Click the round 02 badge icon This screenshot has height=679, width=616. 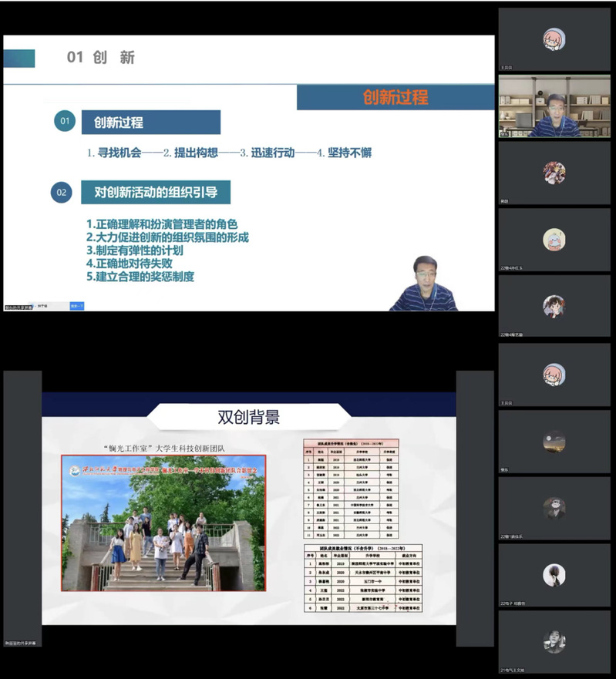(x=62, y=192)
